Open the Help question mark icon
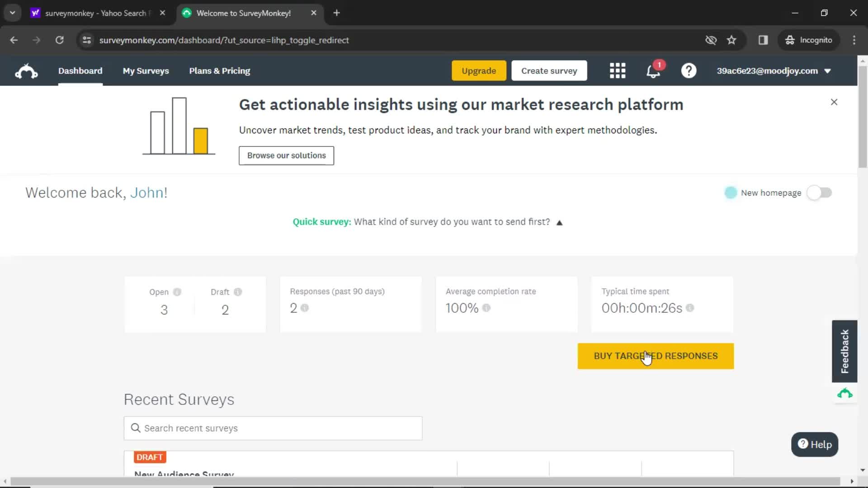 688,70
